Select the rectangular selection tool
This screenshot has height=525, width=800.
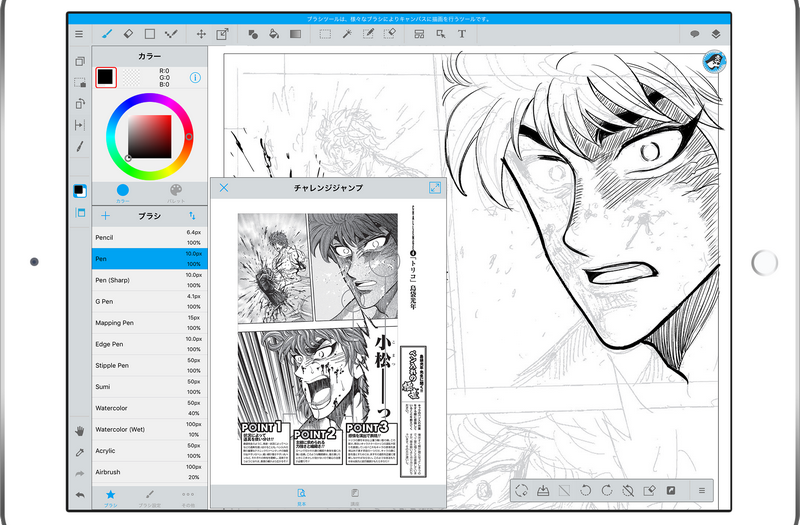[325, 34]
